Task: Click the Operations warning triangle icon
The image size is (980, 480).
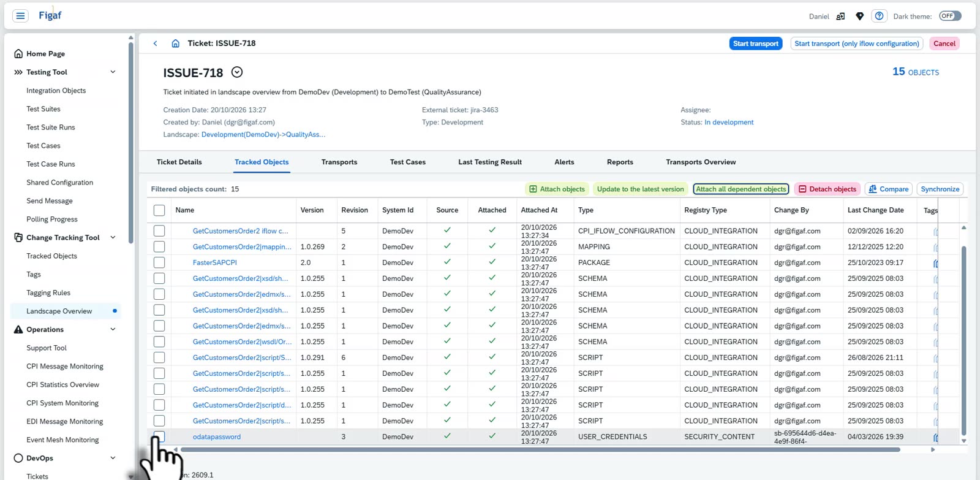Action: coord(18,330)
